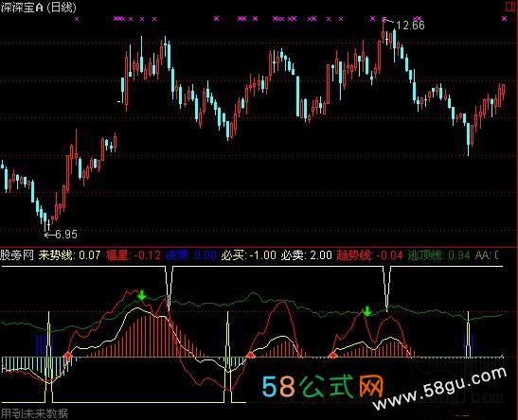Click the 用到未来数据 notice text
Screen dimensions: 518x420
click(x=34, y=413)
